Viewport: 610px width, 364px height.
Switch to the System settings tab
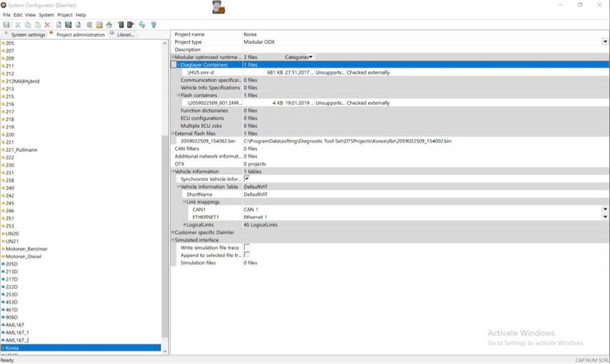coord(27,34)
